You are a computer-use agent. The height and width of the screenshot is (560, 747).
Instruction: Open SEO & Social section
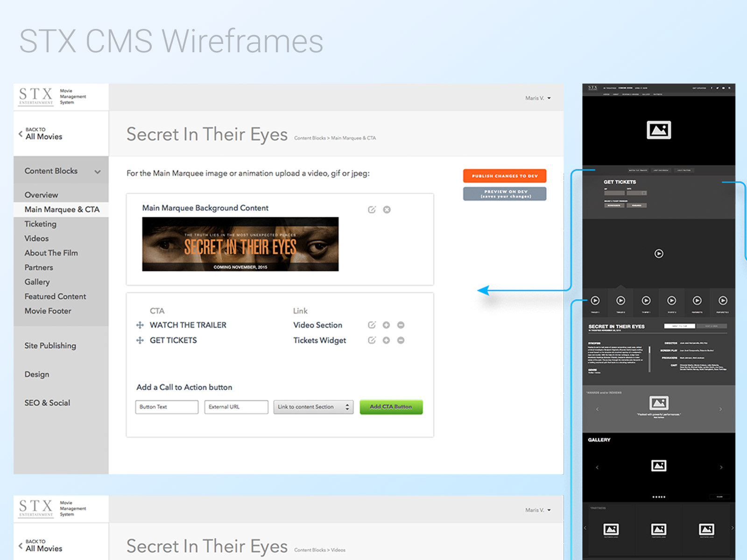47,403
